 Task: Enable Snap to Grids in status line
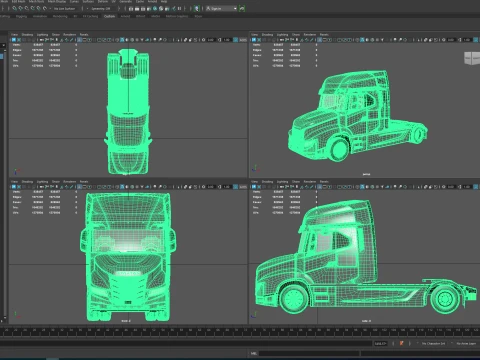tap(14, 8)
